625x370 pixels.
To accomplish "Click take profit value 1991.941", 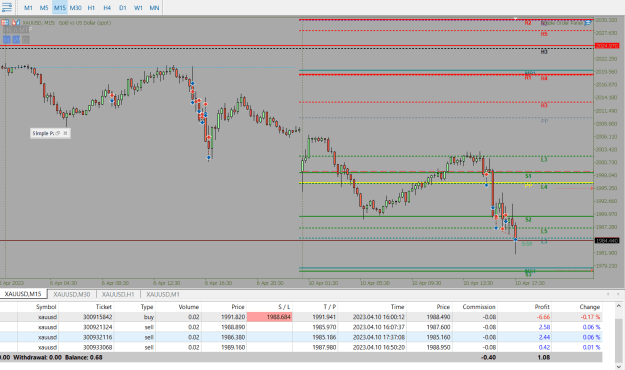I will [324, 317].
